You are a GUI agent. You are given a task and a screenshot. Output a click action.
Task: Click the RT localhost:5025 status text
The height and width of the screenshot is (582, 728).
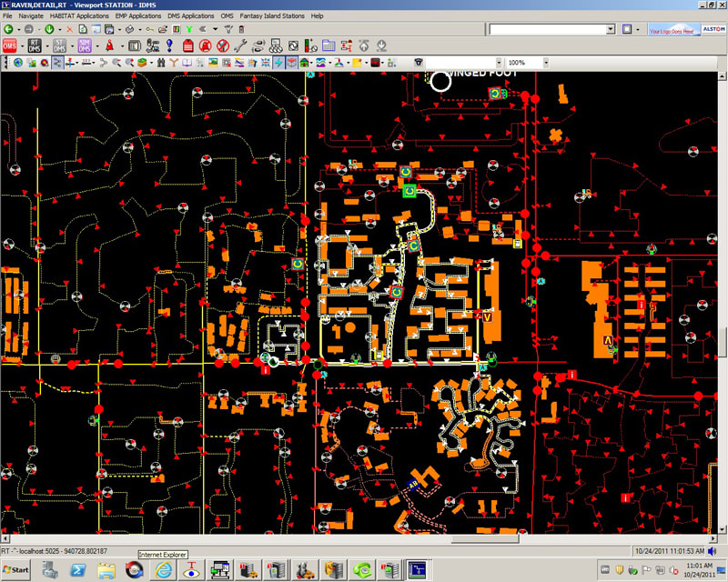coord(54,551)
